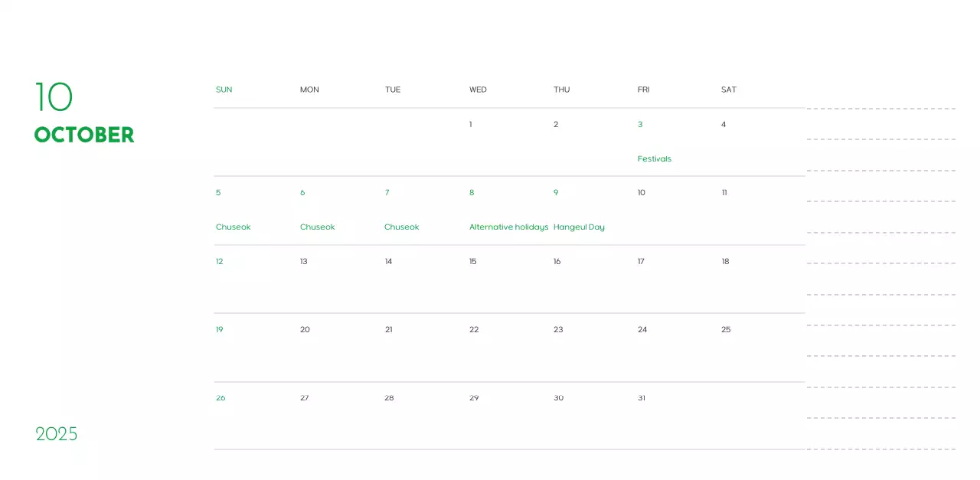Click the topmost dashed note line
The image size is (980, 480).
pyautogui.click(x=880, y=107)
